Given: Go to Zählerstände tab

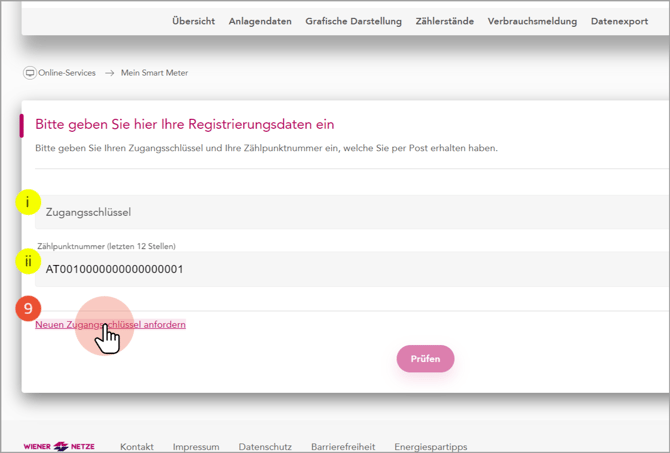Looking at the screenshot, I should [x=445, y=21].
